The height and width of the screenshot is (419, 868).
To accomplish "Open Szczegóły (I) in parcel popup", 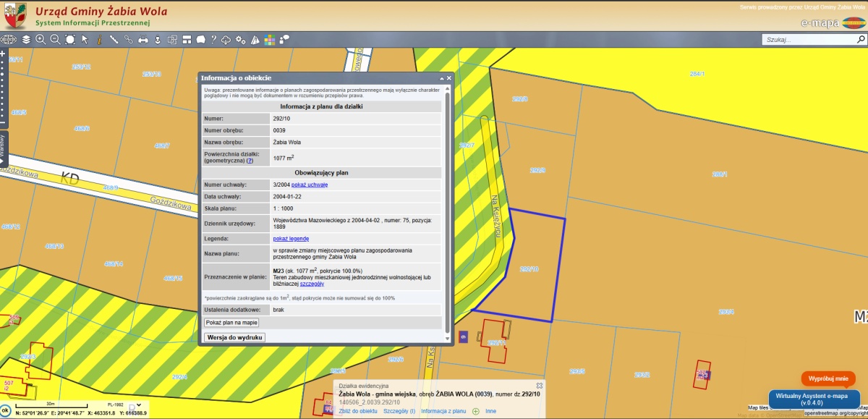I will tap(399, 411).
